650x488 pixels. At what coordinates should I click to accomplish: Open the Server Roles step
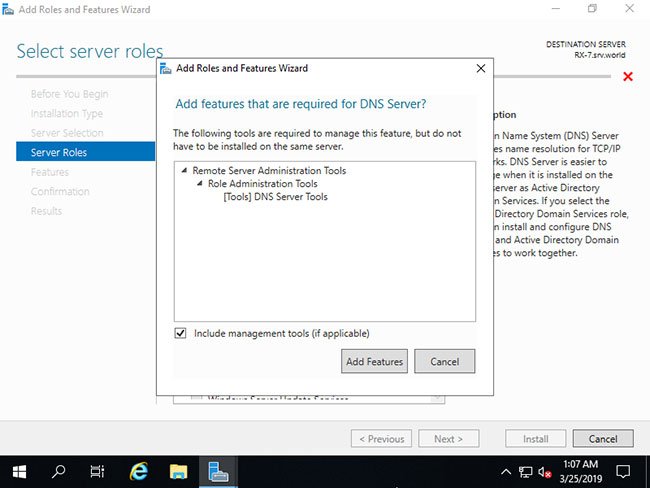coord(85,152)
